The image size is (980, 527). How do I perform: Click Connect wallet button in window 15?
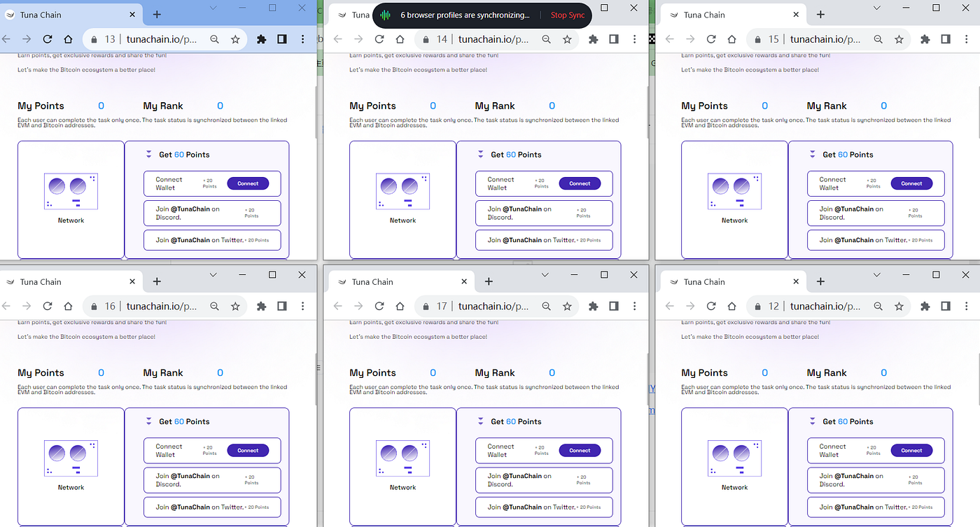(x=911, y=183)
